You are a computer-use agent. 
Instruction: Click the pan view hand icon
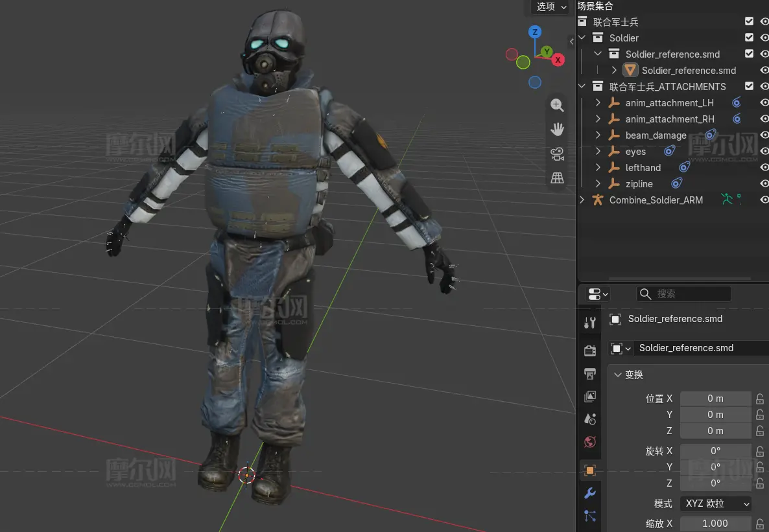556,129
